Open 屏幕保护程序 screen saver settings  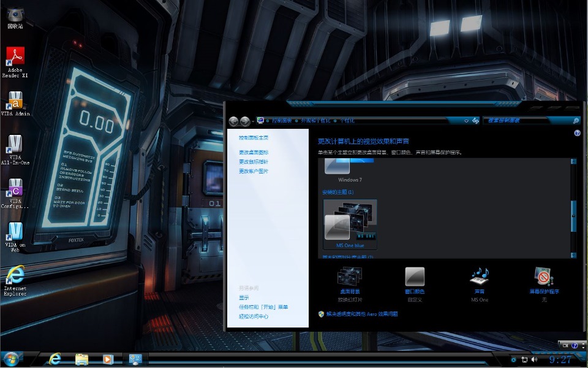click(x=544, y=284)
